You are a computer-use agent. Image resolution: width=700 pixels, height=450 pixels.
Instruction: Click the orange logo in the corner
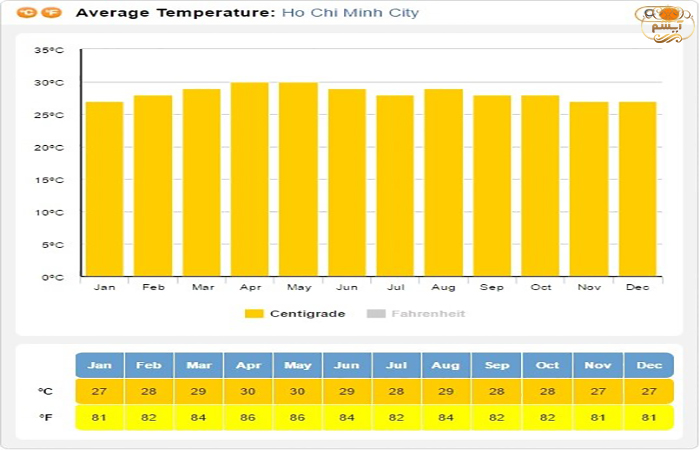(x=667, y=22)
